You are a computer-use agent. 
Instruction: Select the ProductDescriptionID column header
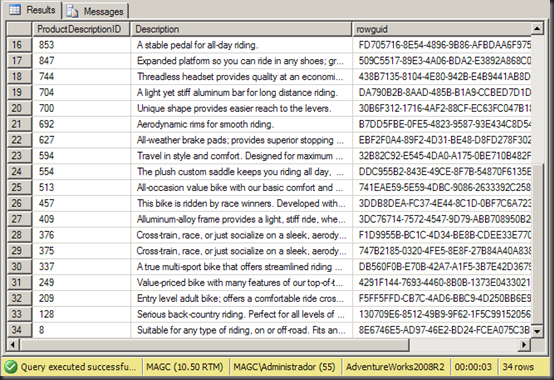coord(81,29)
